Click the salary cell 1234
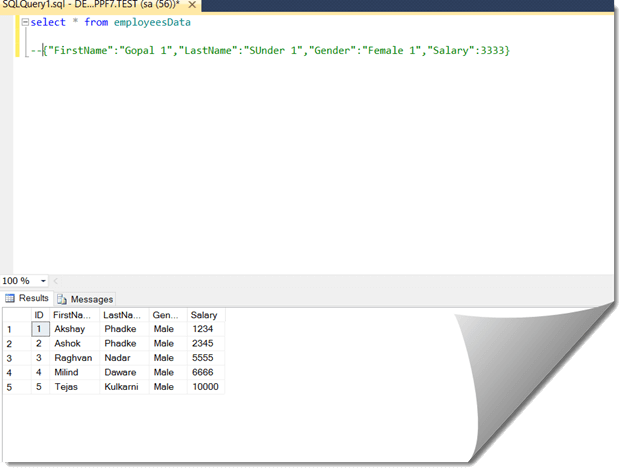Image resolution: width=624 pixels, height=472 pixels. pyautogui.click(x=206, y=329)
